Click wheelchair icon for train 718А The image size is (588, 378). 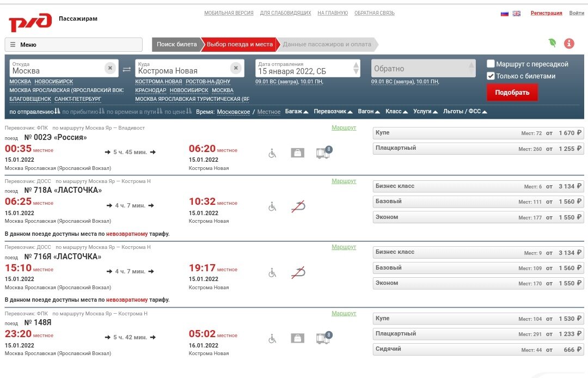coord(272,206)
